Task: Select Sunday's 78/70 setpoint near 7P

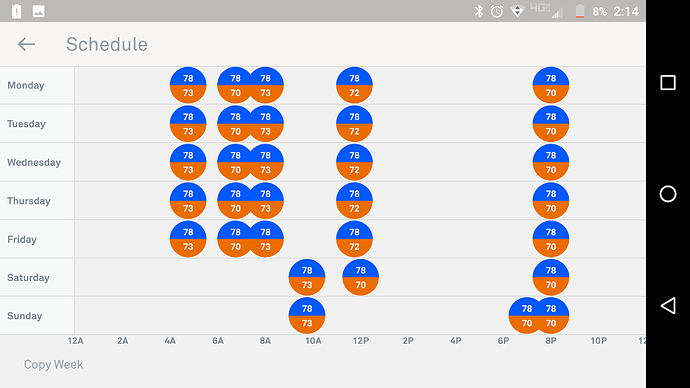Action: tap(525, 315)
